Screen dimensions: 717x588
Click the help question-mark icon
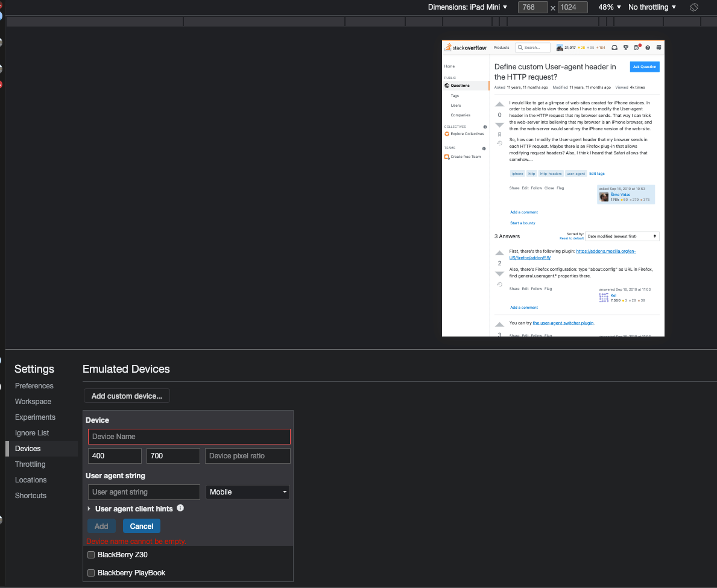click(x=648, y=48)
